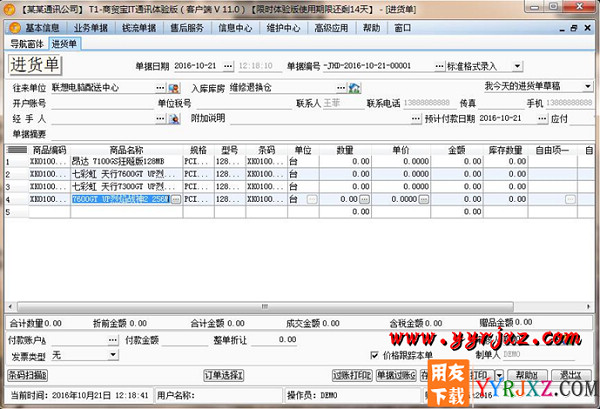Click ellipsis button for 往来单位
600x409 pixels.
click(x=160, y=88)
